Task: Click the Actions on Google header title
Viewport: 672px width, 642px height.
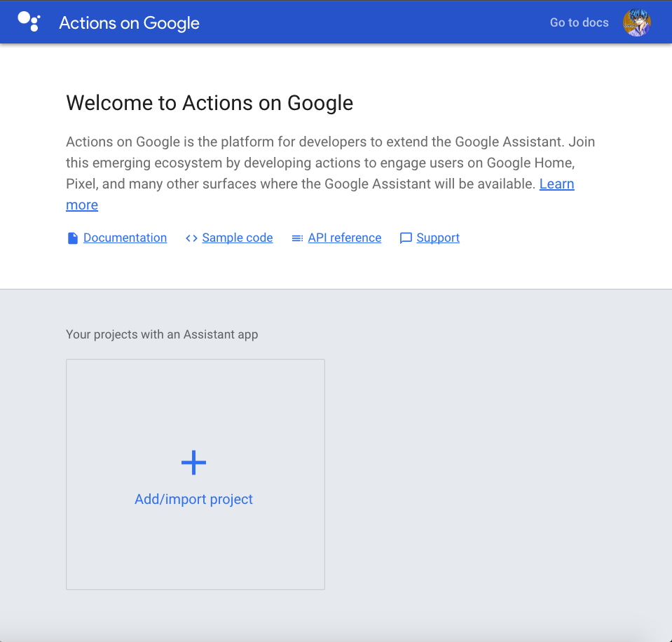Action: pos(129,23)
